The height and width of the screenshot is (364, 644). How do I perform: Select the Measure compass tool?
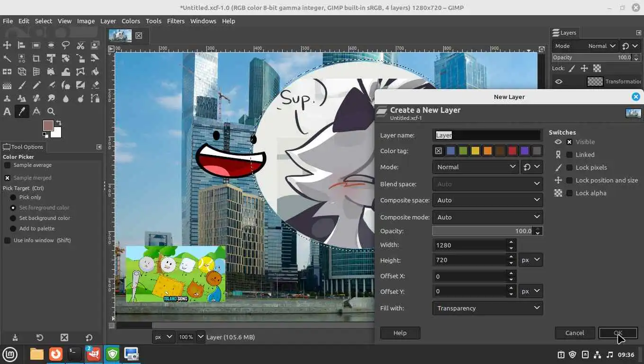point(36,112)
